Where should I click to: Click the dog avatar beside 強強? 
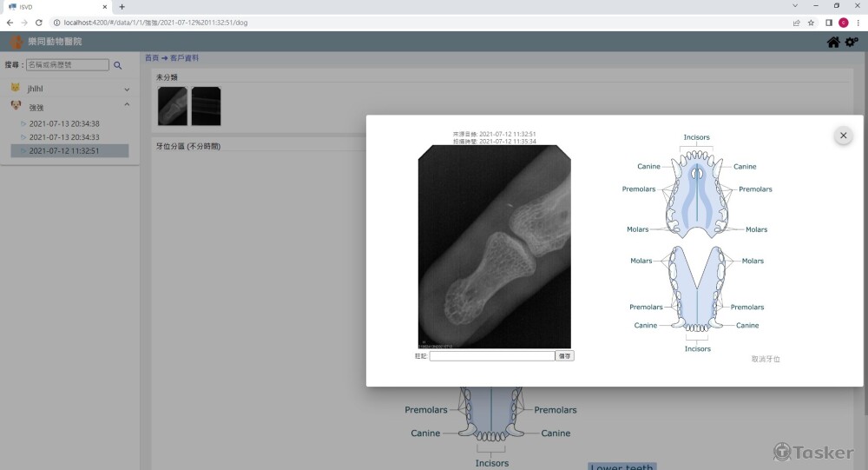click(16, 106)
